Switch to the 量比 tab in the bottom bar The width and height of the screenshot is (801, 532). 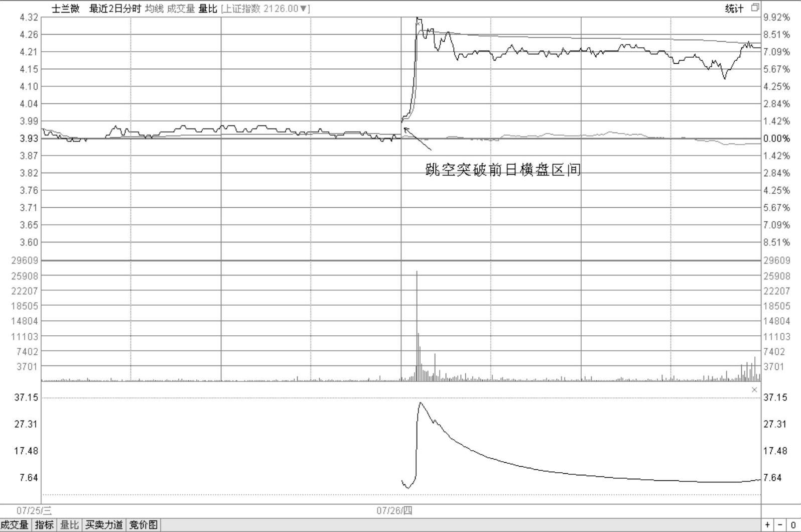point(70,525)
